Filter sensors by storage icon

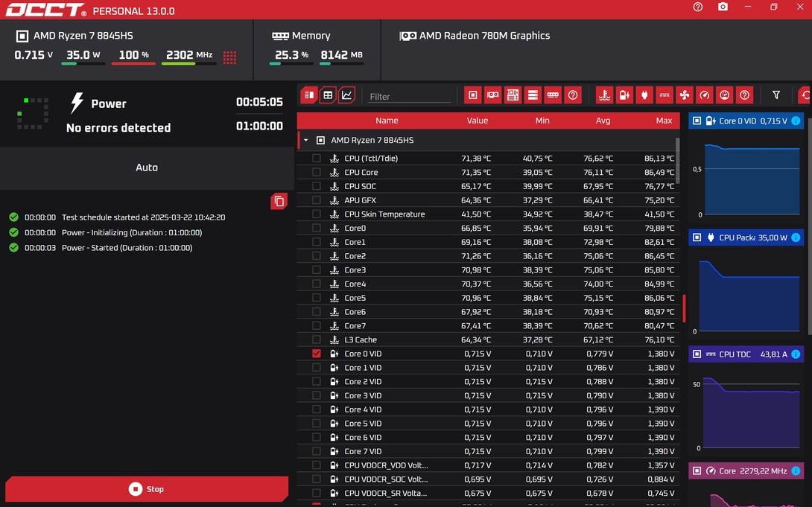(533, 95)
